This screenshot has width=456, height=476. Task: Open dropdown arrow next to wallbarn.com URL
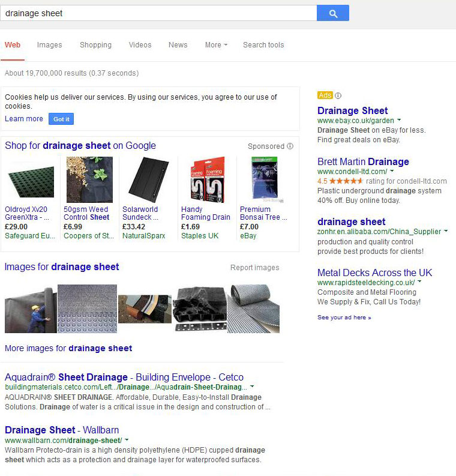point(127,441)
